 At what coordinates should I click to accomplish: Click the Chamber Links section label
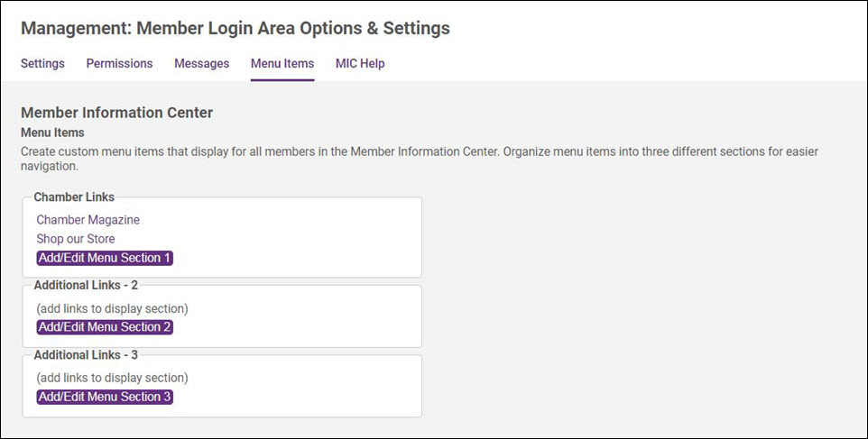click(74, 197)
